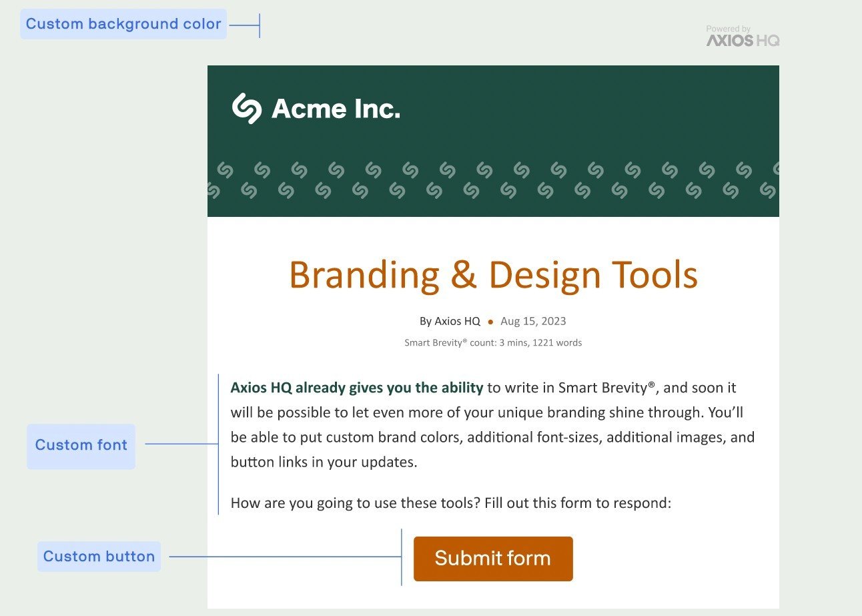
Task: Click the bold text 'Axios HQ already gives you the ability'
Action: 357,388
